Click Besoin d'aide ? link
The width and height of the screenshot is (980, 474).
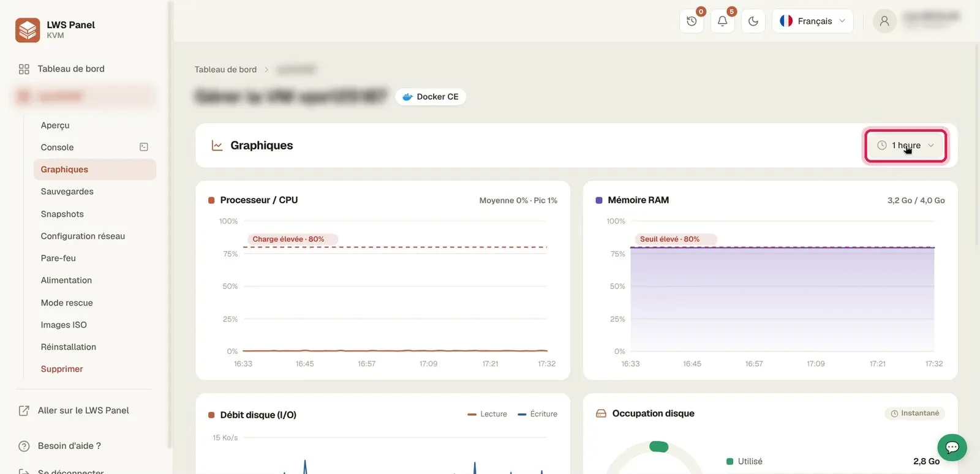tap(69, 446)
